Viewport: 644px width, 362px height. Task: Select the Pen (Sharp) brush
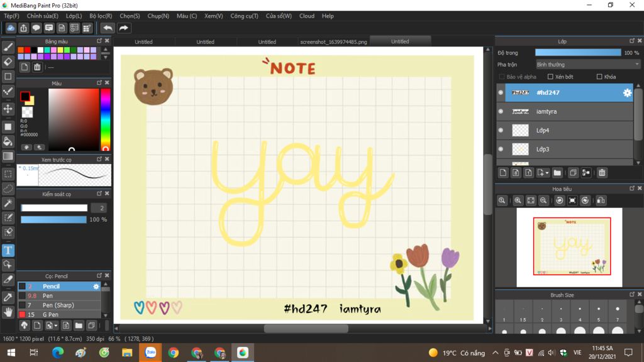[x=59, y=305]
